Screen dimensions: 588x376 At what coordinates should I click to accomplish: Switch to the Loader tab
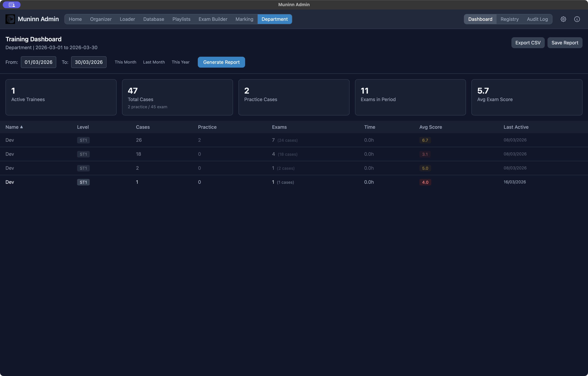point(127,19)
